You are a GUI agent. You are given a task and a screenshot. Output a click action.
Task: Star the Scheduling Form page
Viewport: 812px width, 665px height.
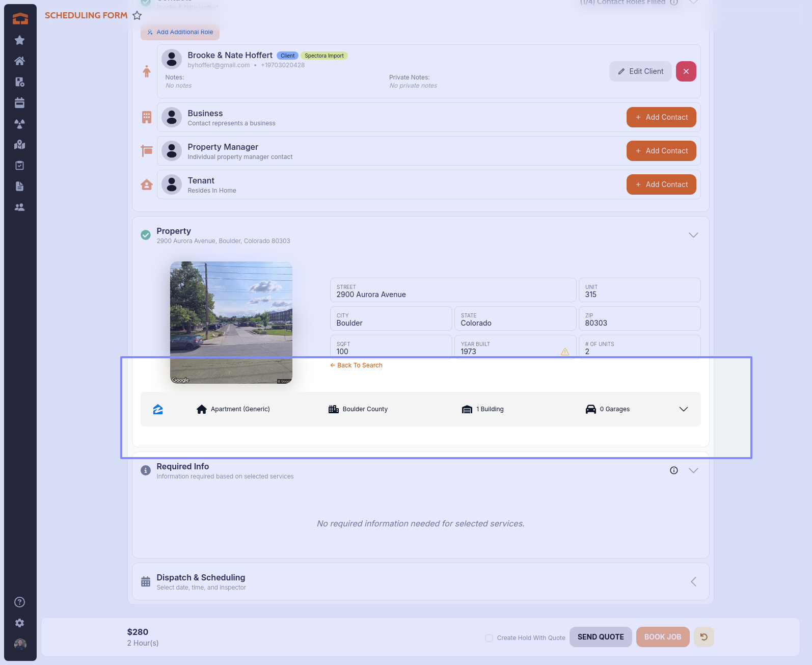click(137, 15)
